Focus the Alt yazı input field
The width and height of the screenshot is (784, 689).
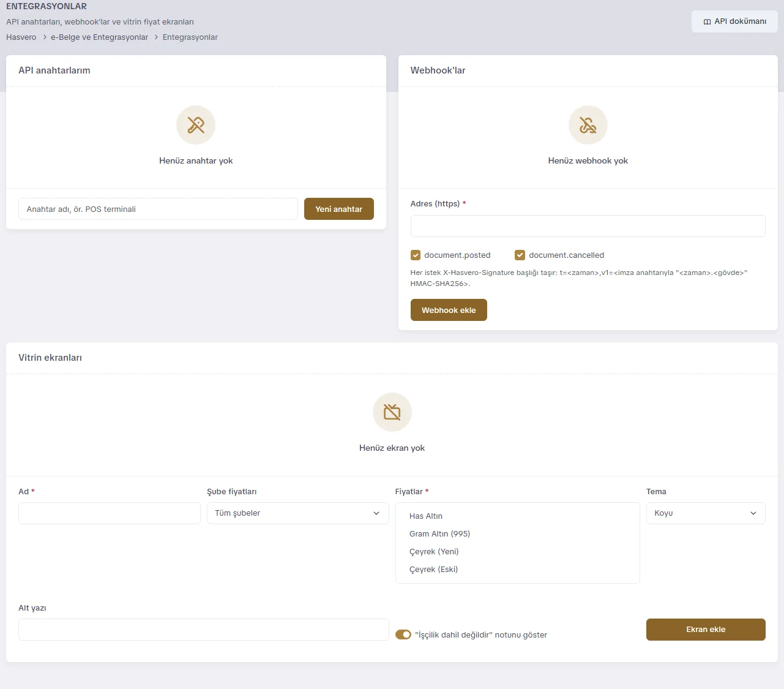click(x=204, y=630)
